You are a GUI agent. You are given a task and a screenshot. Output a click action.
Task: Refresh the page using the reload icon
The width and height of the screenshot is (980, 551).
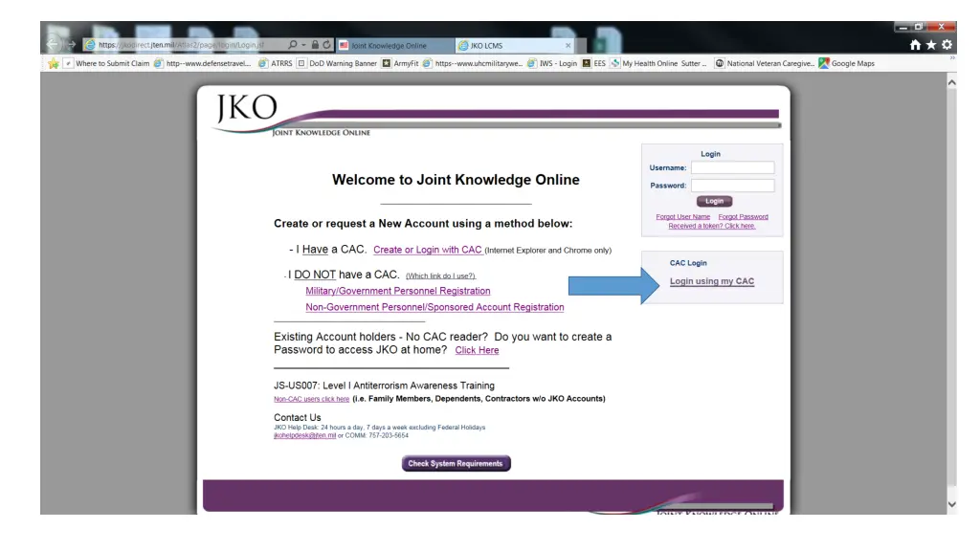326,45
